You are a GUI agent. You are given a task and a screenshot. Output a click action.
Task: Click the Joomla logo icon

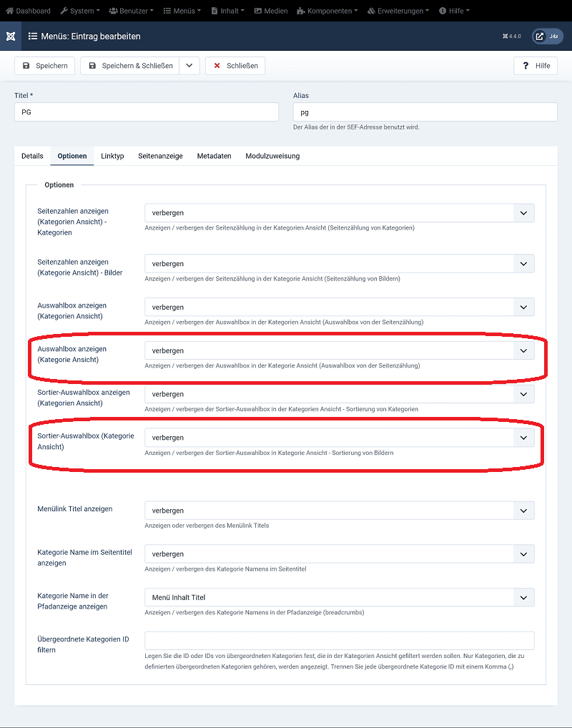click(11, 36)
